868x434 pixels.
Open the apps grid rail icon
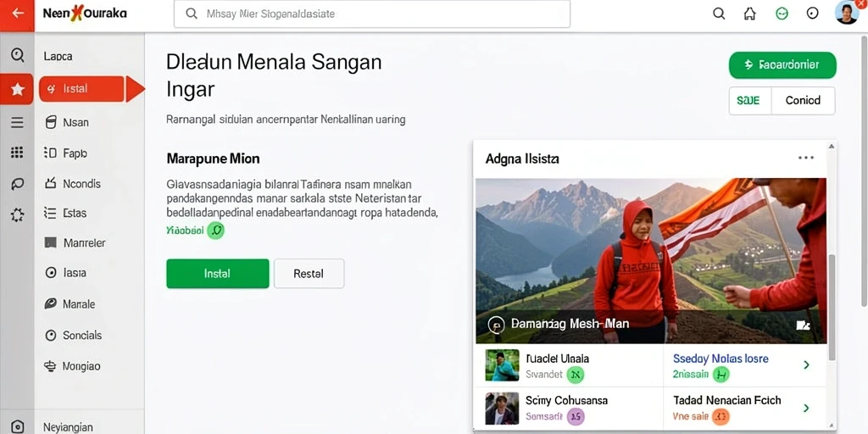[x=17, y=153]
